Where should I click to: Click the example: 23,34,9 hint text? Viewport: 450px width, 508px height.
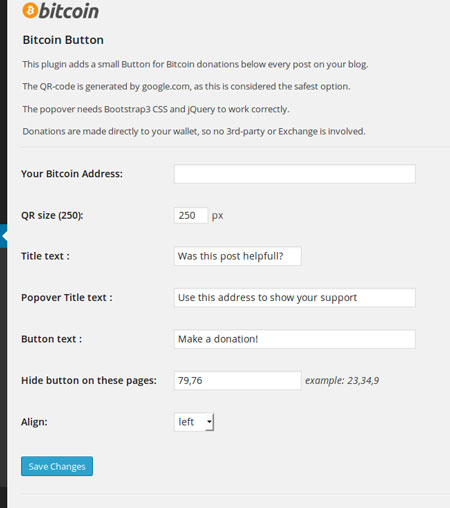(x=342, y=380)
